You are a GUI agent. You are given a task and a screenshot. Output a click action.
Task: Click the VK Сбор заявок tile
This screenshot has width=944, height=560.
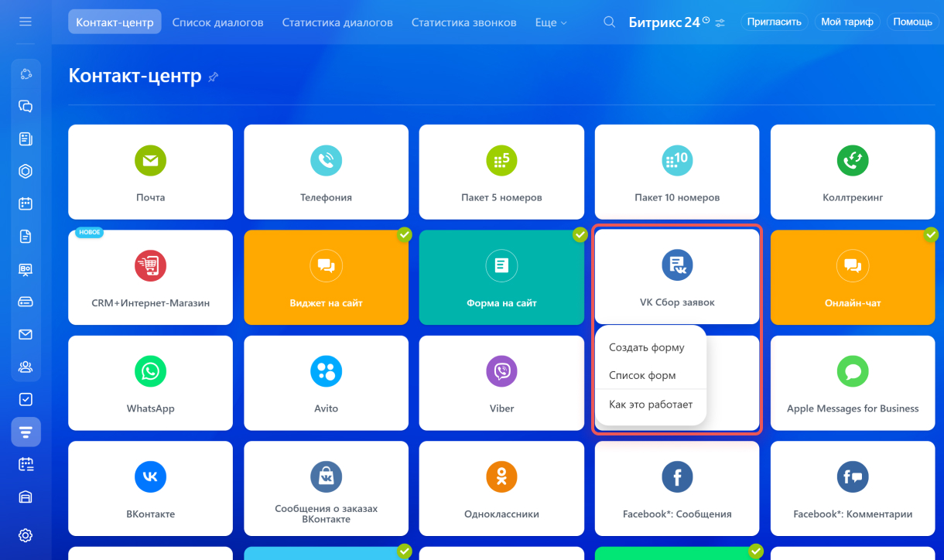click(x=677, y=276)
